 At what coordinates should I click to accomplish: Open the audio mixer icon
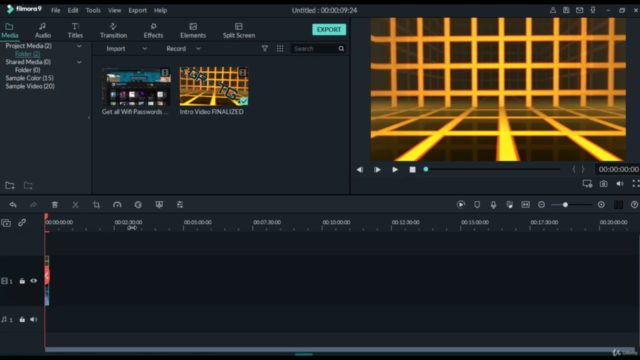[x=509, y=204]
